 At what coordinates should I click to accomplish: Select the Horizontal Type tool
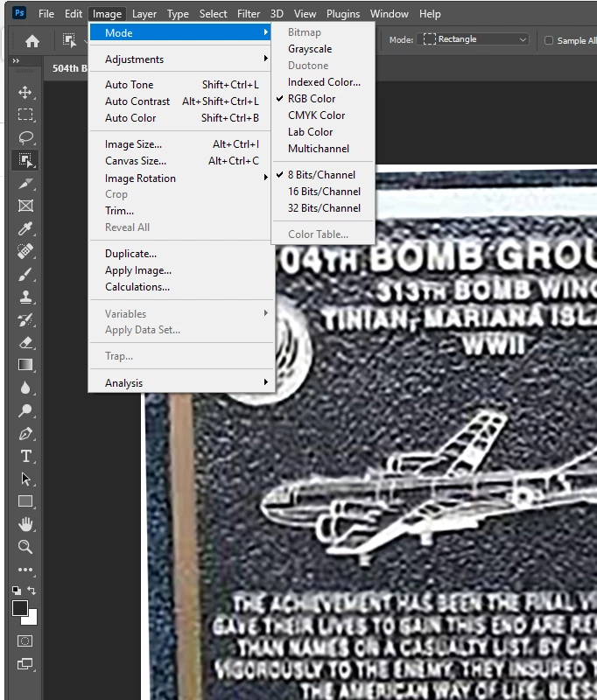[25, 456]
